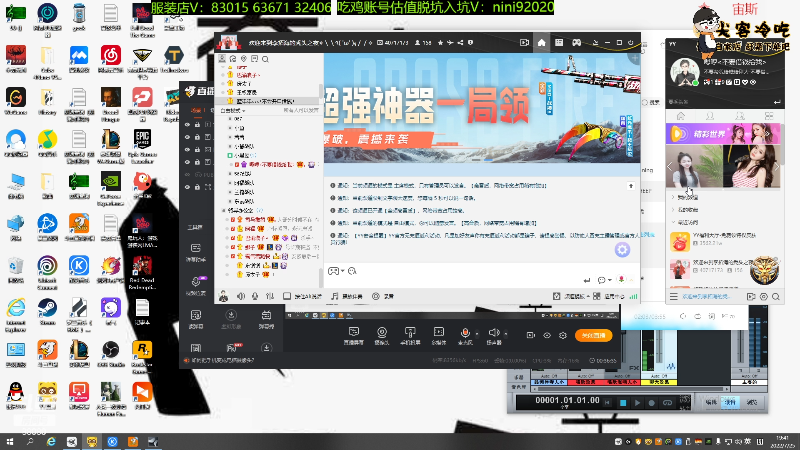Open the search icon in the YY main window's bottom bar
The width and height of the screenshot is (800, 450).
click(776, 296)
